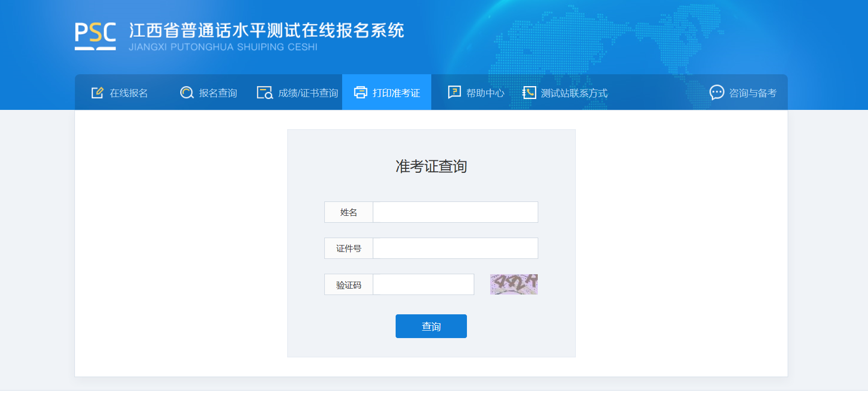This screenshot has width=868, height=395.
Task: Click the printer icon for 打印准考证
Action: point(360,93)
